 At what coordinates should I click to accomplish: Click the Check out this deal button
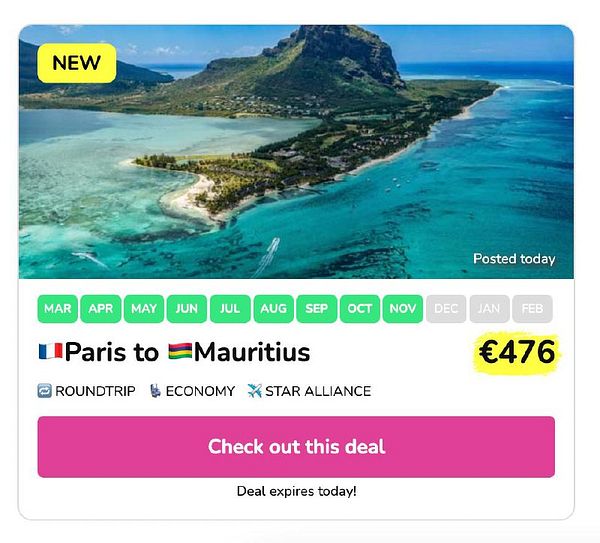pyautogui.click(x=296, y=447)
